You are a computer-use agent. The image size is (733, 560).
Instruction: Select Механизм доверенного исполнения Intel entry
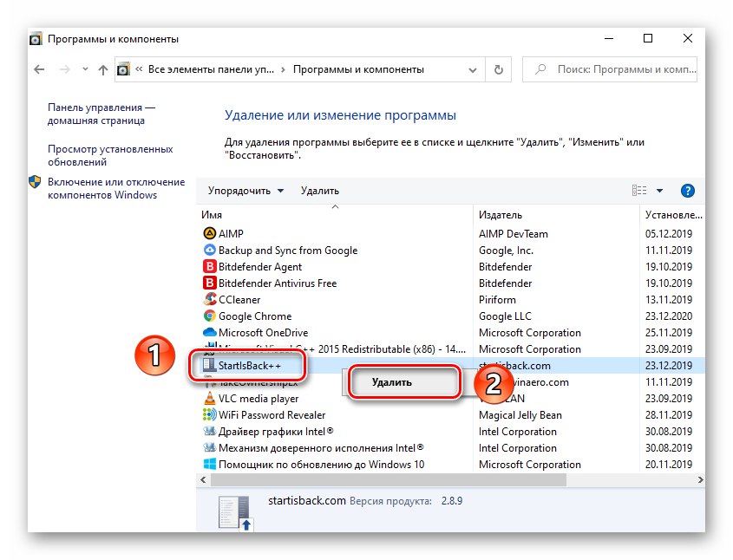pos(321,448)
